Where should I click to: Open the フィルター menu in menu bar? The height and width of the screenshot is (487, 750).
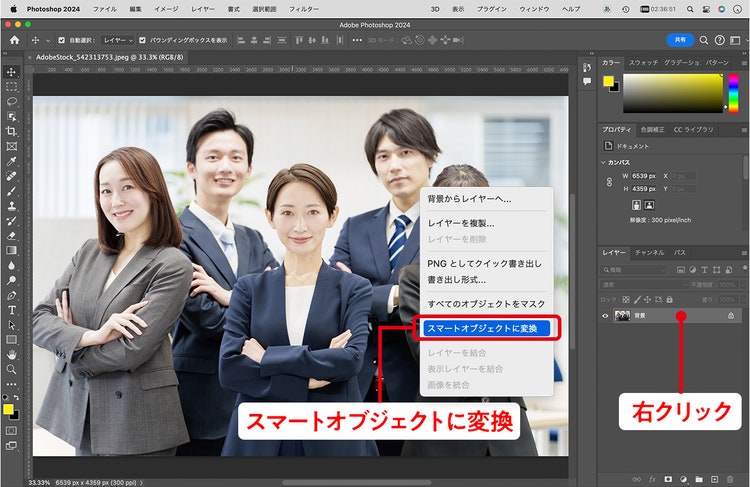[x=304, y=9]
